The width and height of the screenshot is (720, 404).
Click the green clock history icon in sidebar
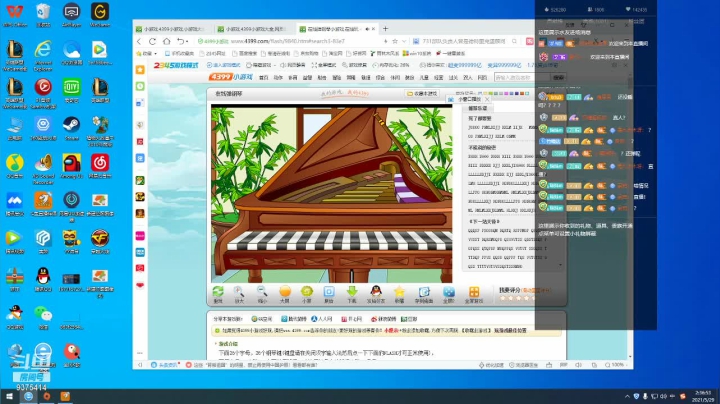click(x=140, y=86)
